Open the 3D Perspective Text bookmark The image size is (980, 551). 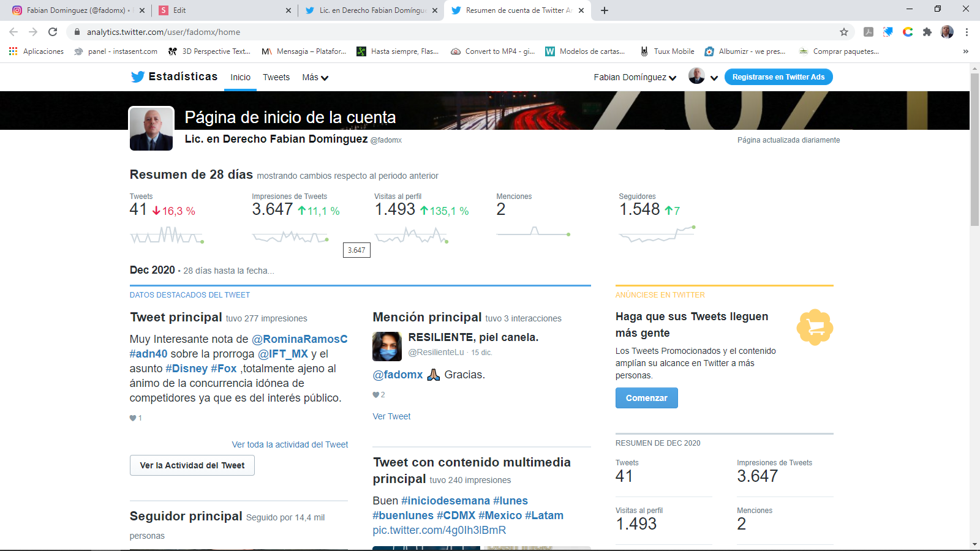click(x=209, y=51)
